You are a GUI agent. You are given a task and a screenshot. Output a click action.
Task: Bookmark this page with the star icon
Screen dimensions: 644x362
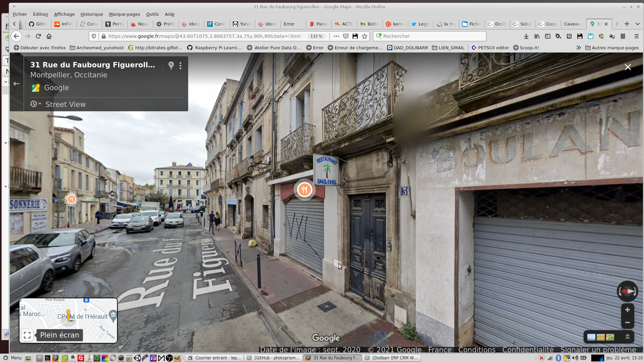[x=365, y=36]
